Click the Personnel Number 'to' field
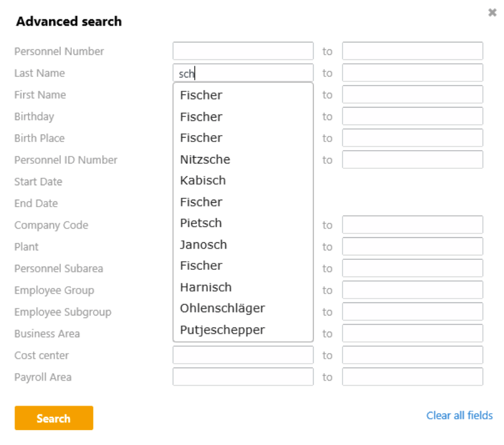Screen dimensions: 504x445 pos(413,51)
